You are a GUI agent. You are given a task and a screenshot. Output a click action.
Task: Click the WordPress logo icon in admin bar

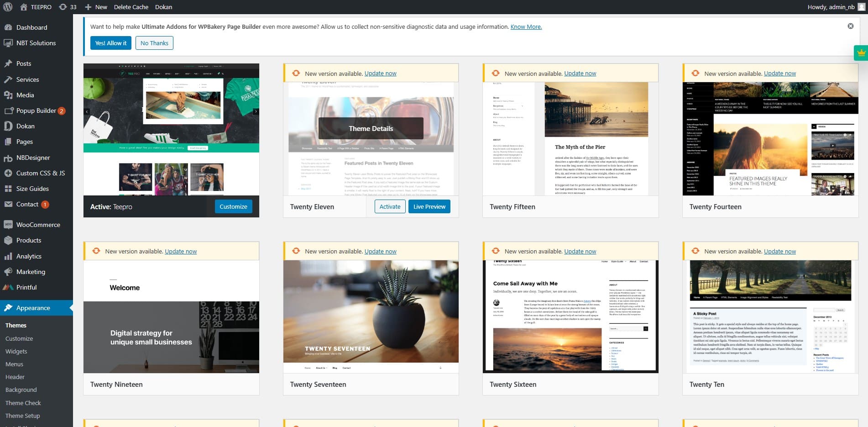tap(8, 7)
